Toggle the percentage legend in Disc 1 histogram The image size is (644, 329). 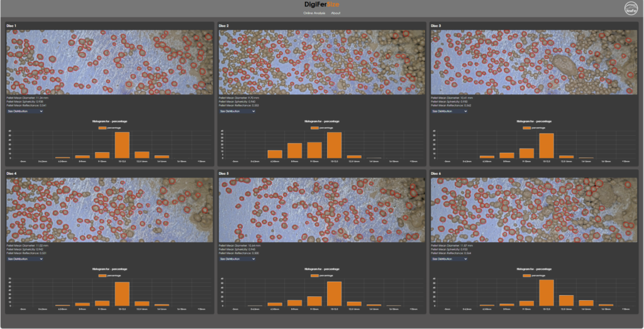tap(109, 127)
